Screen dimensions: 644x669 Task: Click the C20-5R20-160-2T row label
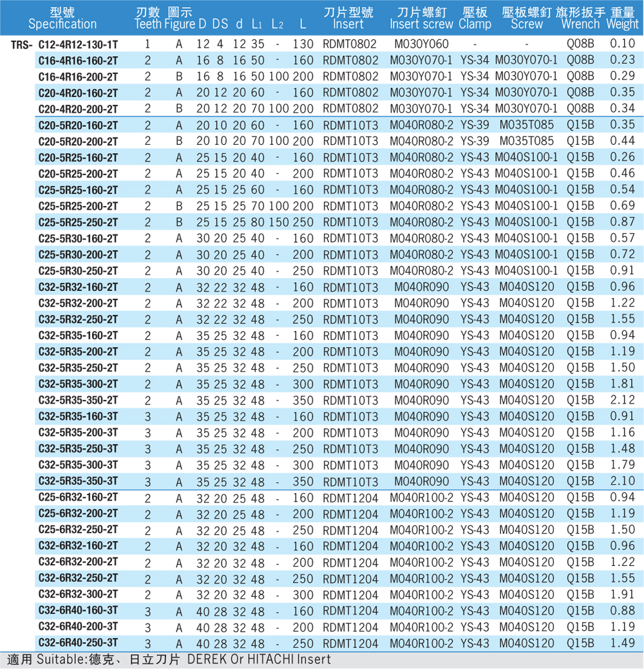click(x=78, y=125)
